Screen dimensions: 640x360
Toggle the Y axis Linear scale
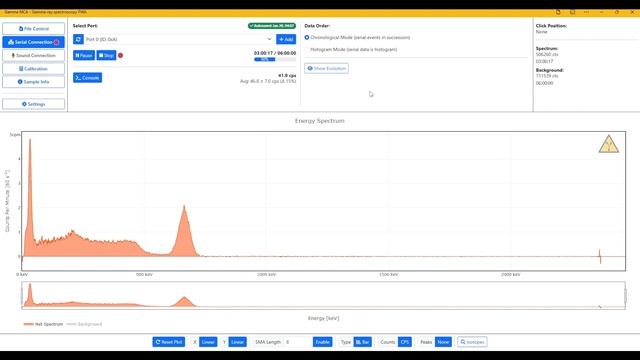click(238, 342)
